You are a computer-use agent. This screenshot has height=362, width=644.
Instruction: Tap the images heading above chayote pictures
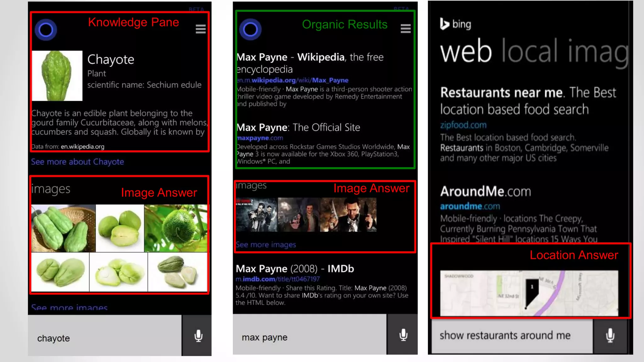pos(51,189)
